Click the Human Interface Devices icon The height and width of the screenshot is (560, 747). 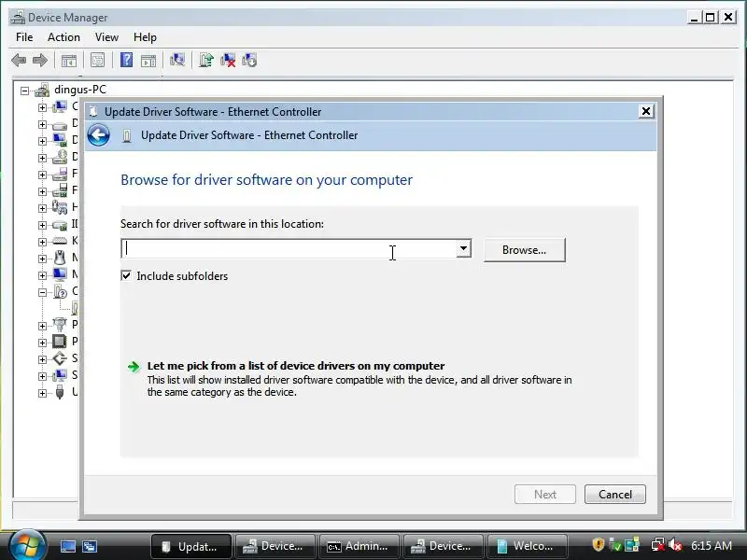click(x=60, y=207)
